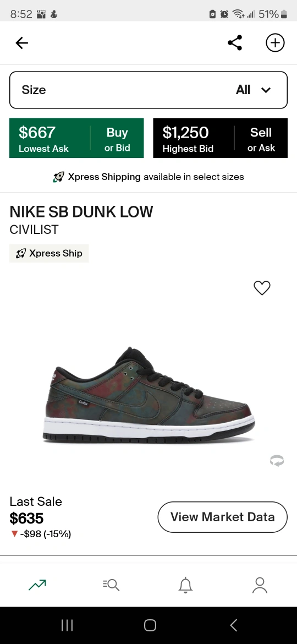The width and height of the screenshot is (297, 644).
Task: Toggle the heart favorite icon
Action: click(262, 288)
